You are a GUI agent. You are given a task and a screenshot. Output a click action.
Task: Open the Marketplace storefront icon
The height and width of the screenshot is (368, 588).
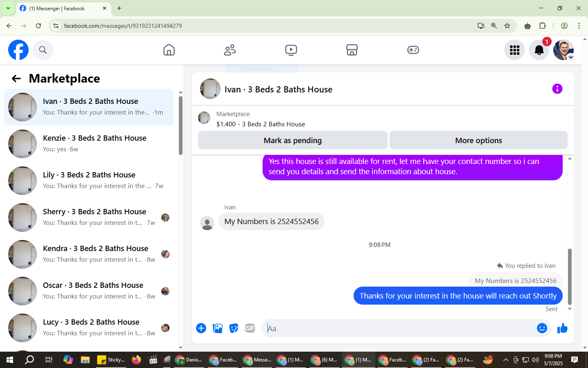[352, 50]
